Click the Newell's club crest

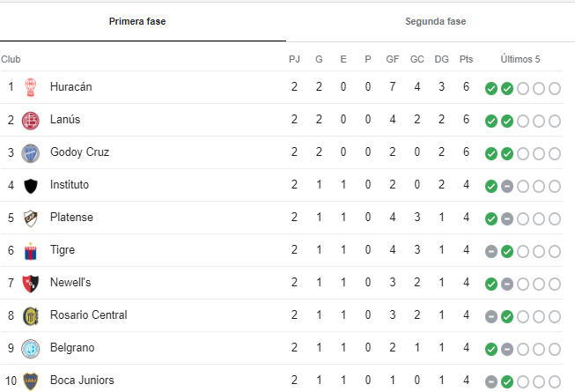31,284
